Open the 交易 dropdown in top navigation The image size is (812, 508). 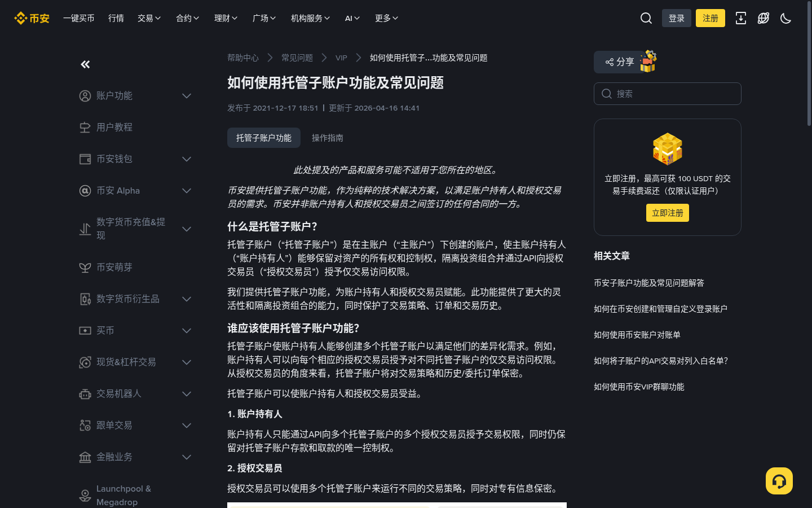[149, 18]
